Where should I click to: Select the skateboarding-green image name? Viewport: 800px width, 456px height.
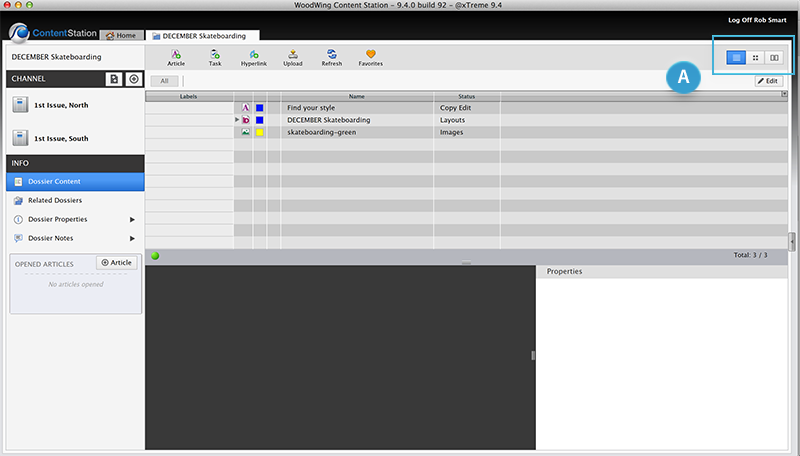coord(321,132)
